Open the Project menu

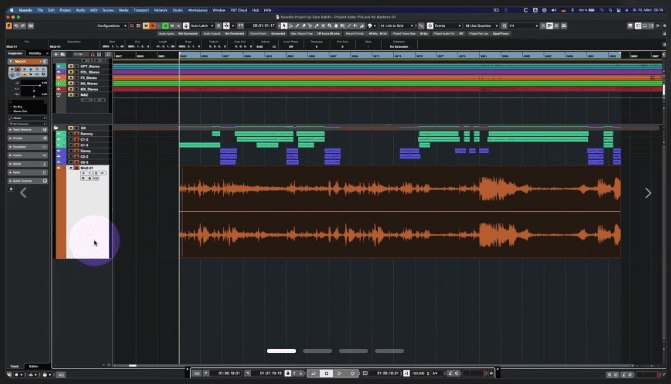65,10
